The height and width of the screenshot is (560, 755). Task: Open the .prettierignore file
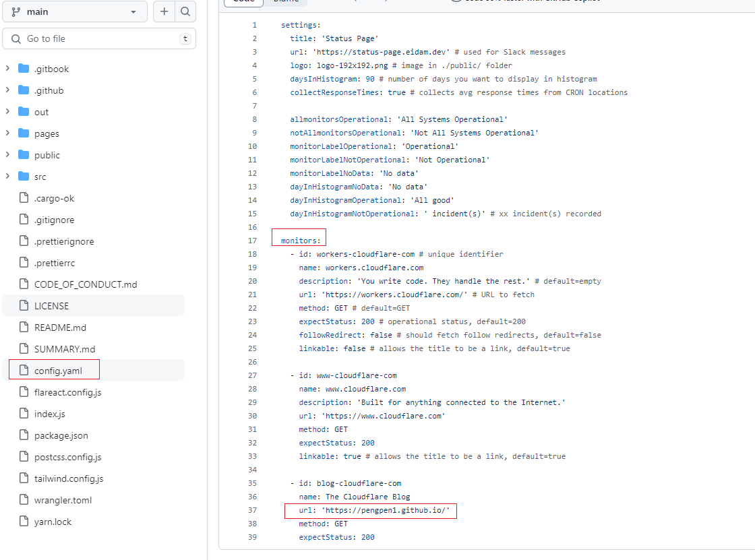64,242
